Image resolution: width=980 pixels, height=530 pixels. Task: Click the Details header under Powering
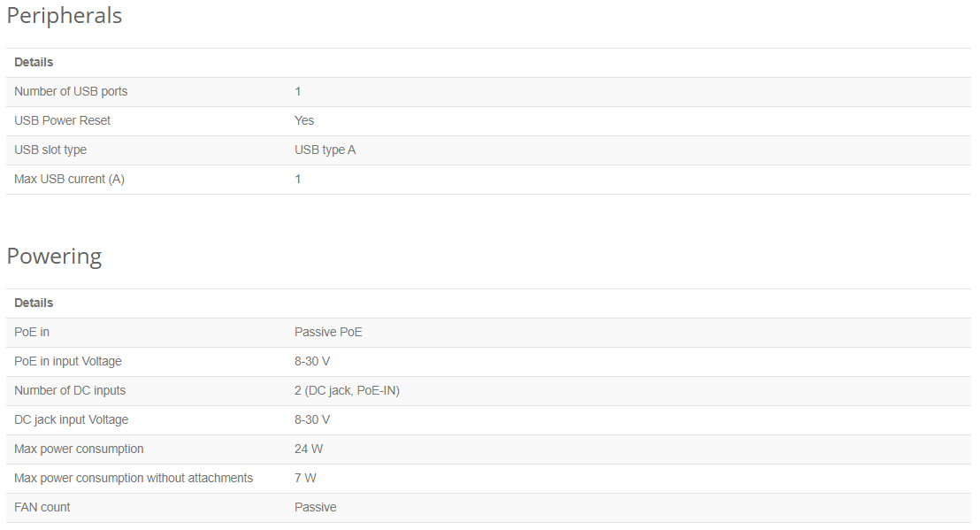34,303
